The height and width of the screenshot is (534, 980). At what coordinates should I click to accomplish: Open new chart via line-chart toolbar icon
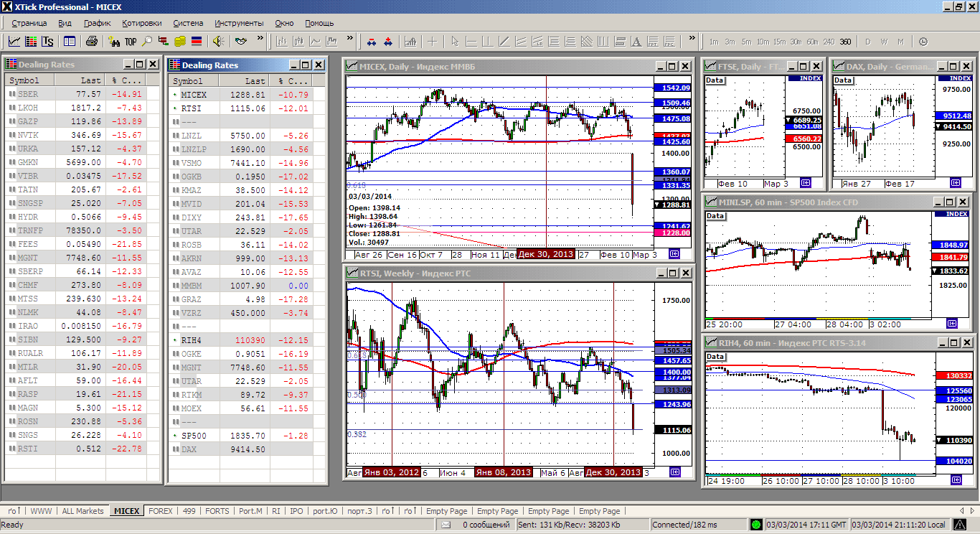[x=14, y=42]
